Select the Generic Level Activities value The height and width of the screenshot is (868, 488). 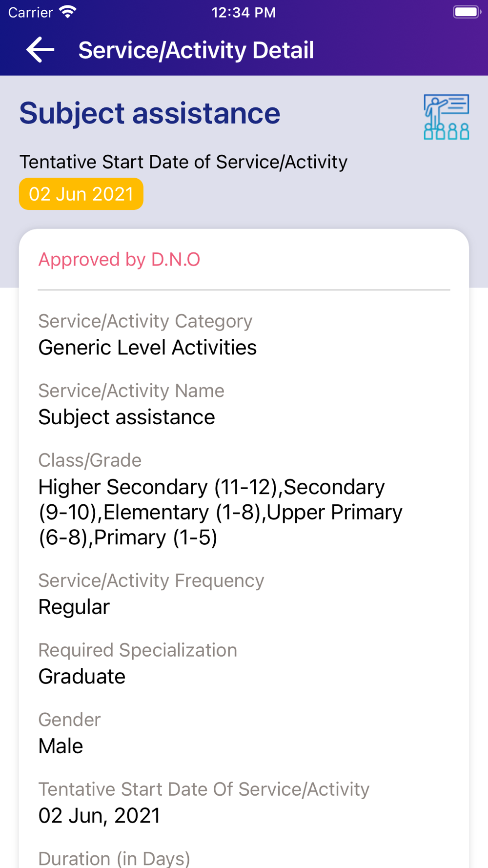[147, 348]
